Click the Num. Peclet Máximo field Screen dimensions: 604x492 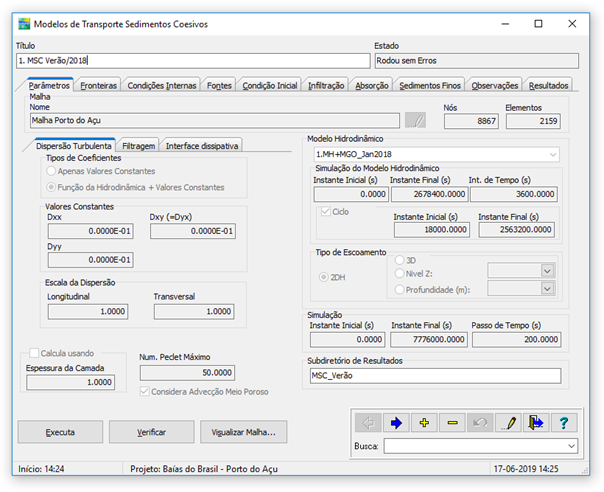pos(188,373)
